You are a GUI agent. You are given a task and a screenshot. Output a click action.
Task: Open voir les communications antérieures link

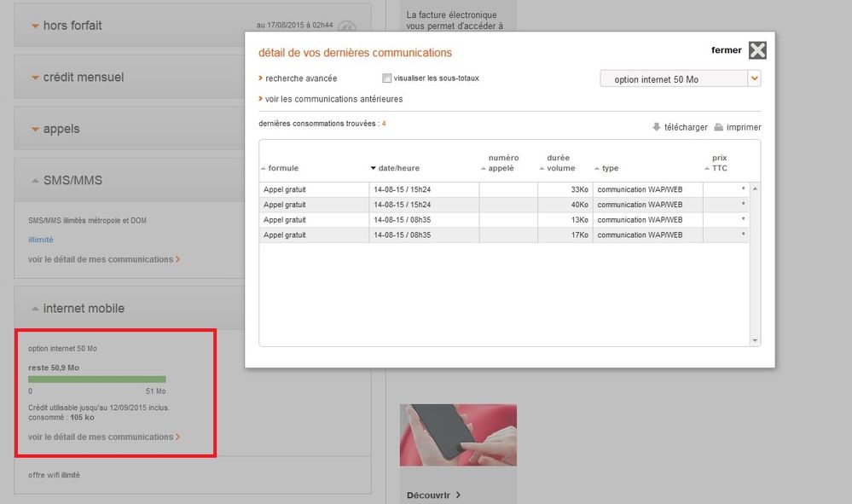tap(331, 99)
